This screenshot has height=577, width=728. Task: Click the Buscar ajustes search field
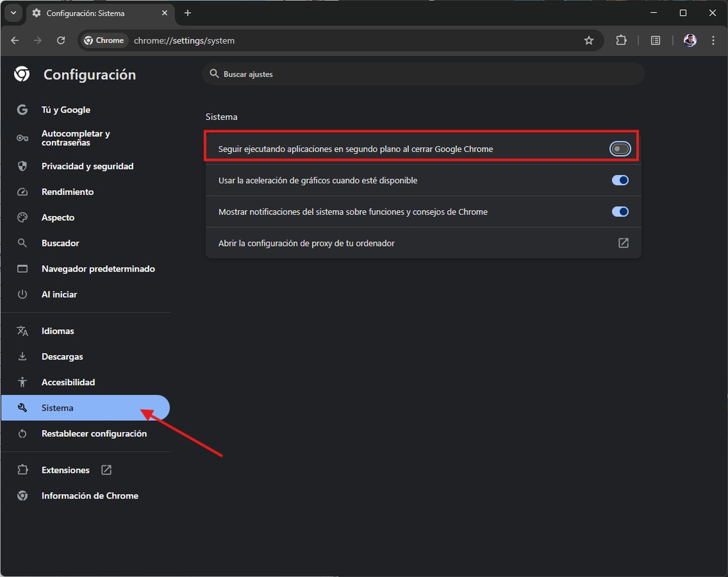(423, 74)
